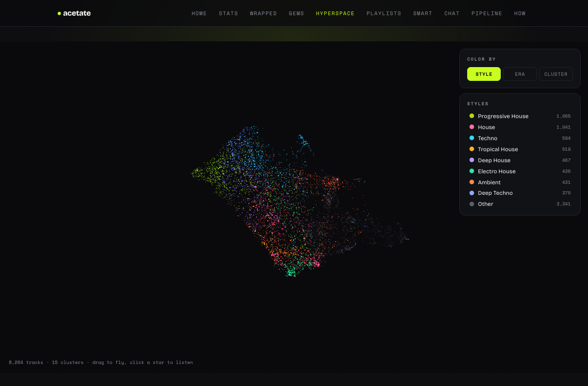Click the Techno cyan color dot

472,138
